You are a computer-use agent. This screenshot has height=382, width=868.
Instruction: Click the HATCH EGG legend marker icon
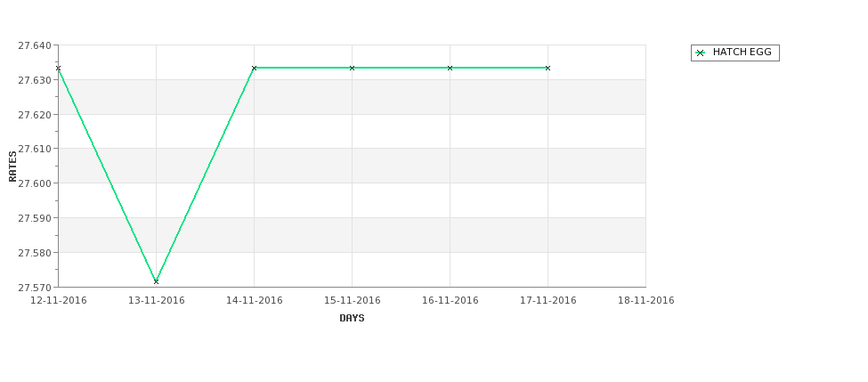pyautogui.click(x=701, y=53)
